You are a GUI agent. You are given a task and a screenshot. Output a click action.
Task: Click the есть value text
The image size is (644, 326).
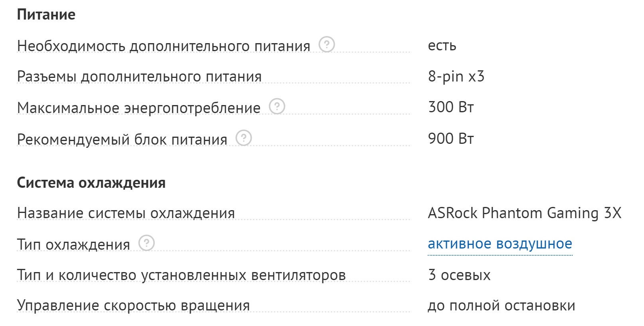tap(442, 46)
